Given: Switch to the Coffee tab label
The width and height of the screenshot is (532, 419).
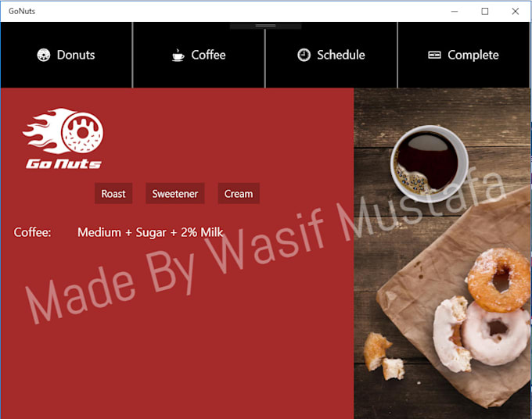Looking at the screenshot, I should pyautogui.click(x=208, y=55).
